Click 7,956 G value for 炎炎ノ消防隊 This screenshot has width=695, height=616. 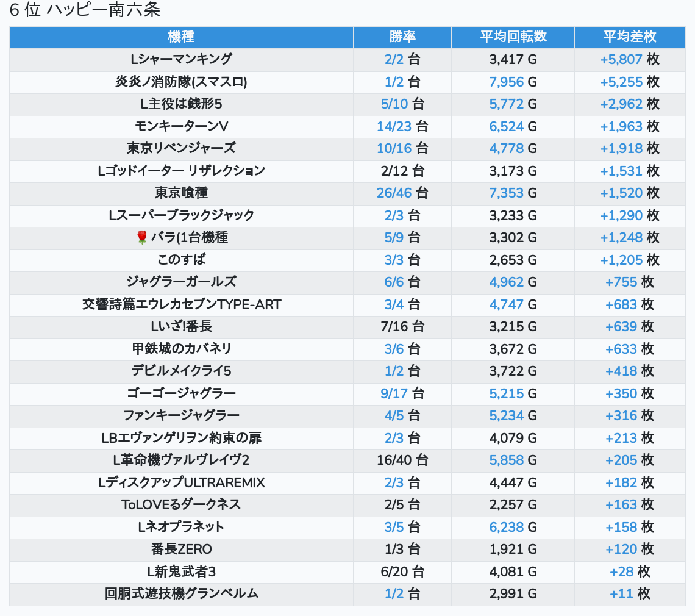(506, 82)
